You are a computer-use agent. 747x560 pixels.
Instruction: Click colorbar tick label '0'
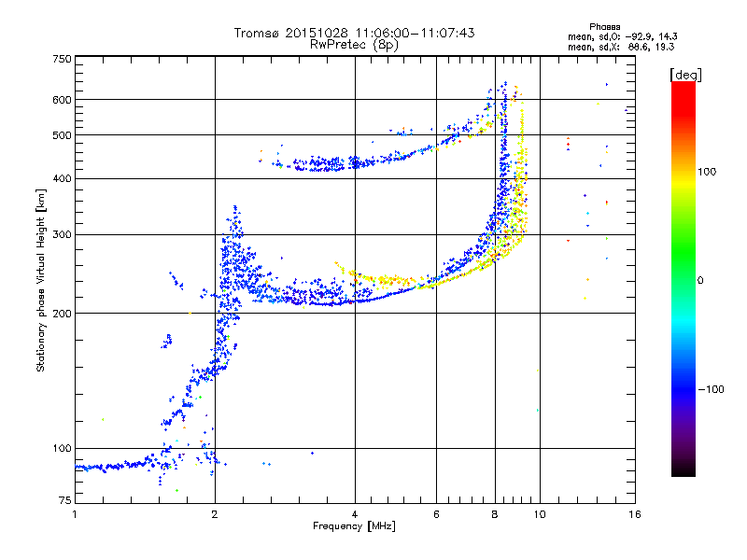(x=700, y=281)
